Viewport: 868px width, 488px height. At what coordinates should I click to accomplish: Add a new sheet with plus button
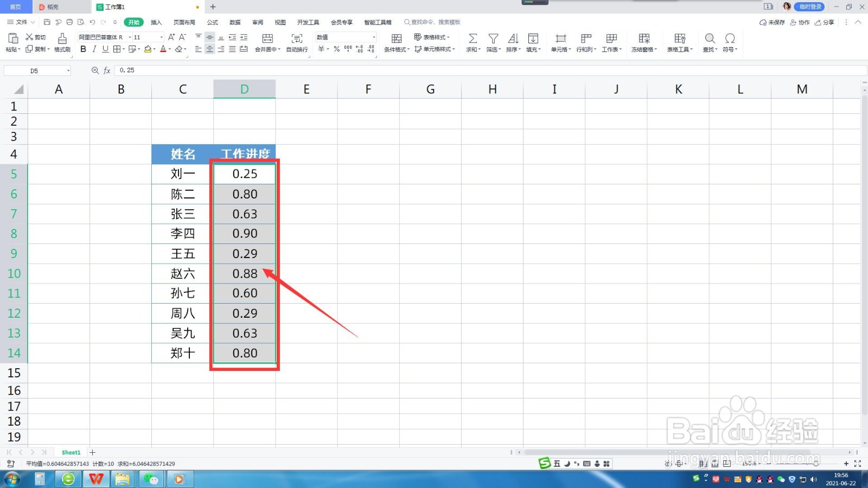pyautogui.click(x=93, y=452)
